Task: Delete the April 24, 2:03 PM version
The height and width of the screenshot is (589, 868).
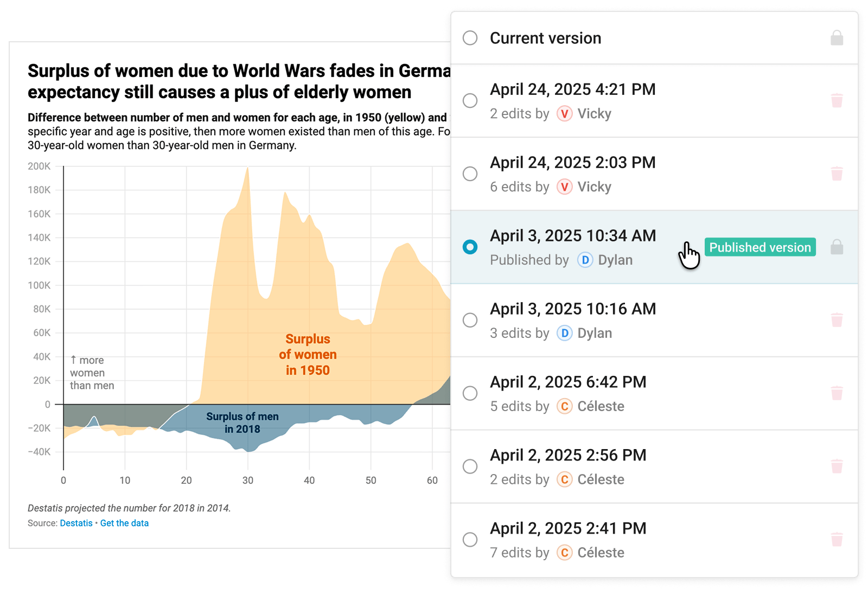Action: [837, 174]
